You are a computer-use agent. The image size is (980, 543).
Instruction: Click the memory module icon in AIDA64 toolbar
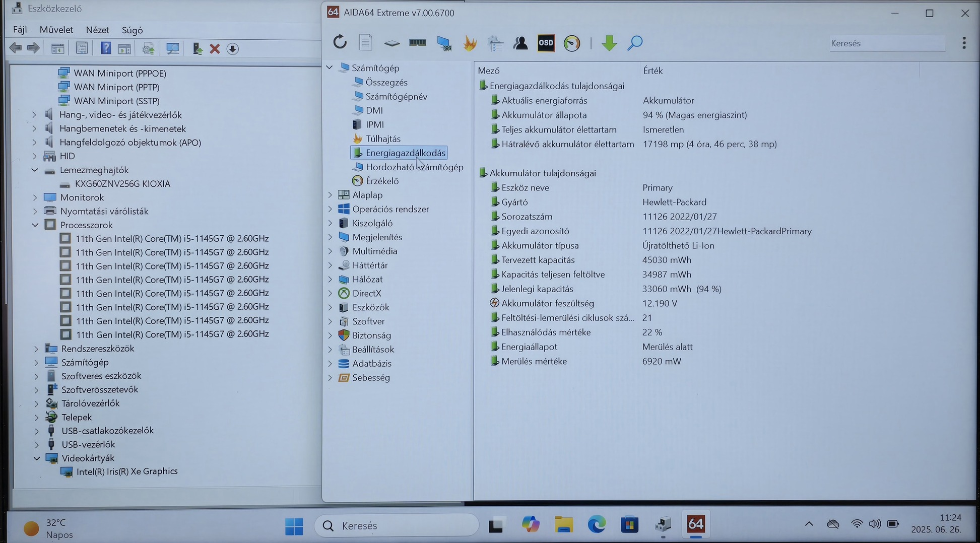[417, 43]
